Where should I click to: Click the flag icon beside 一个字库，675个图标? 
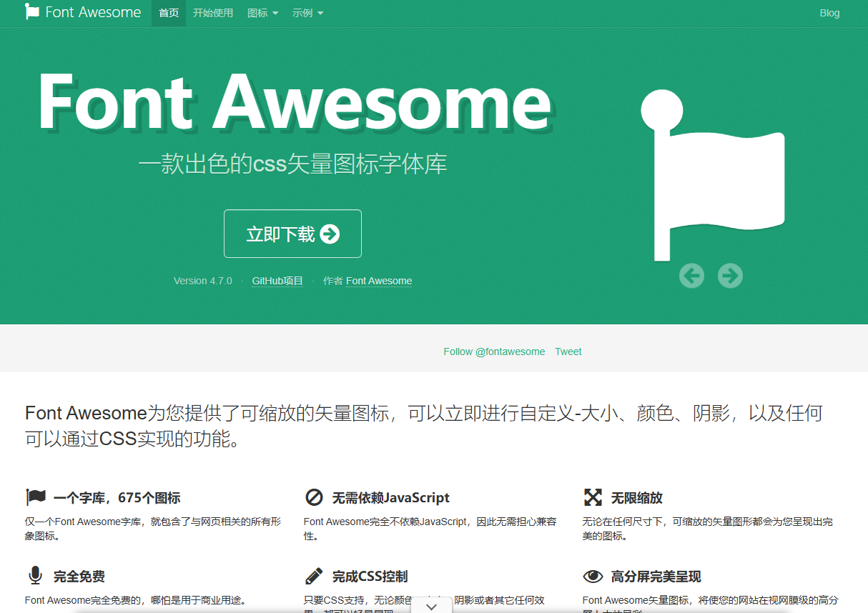(36, 497)
